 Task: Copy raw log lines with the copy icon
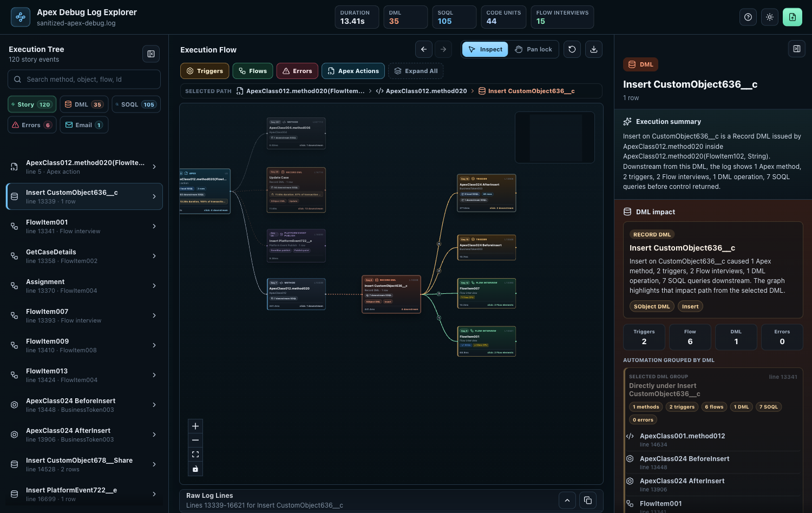(x=588, y=501)
